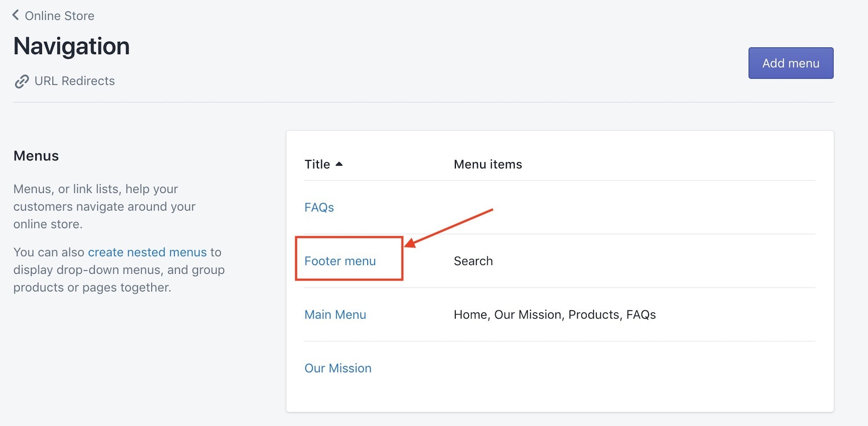Open the FAQs menu
Viewport: 868px width, 426px height.
[x=319, y=208]
